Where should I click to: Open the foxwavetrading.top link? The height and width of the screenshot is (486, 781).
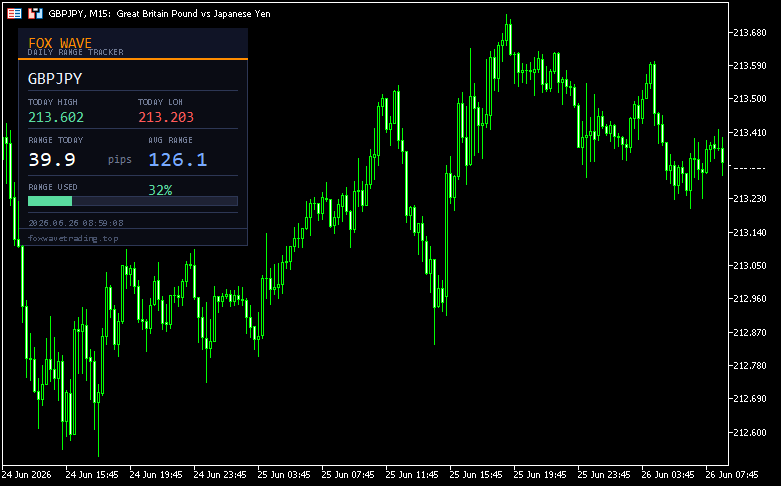73,238
